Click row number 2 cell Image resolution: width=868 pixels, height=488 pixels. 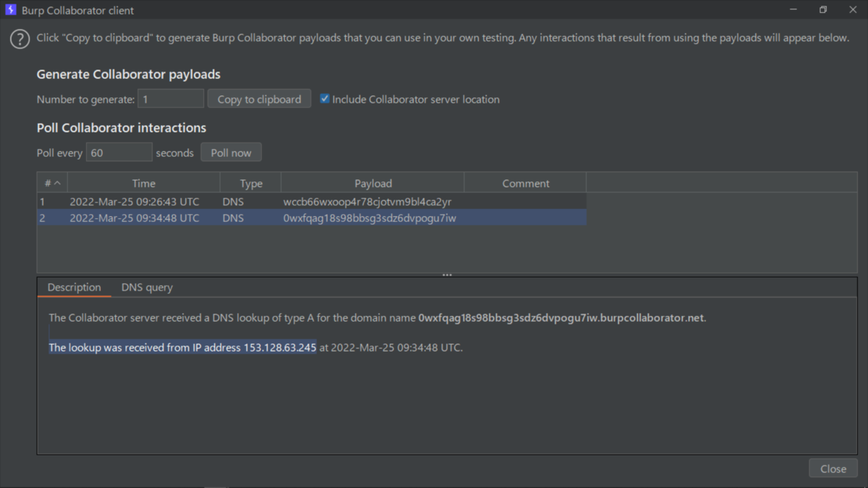[52, 218]
